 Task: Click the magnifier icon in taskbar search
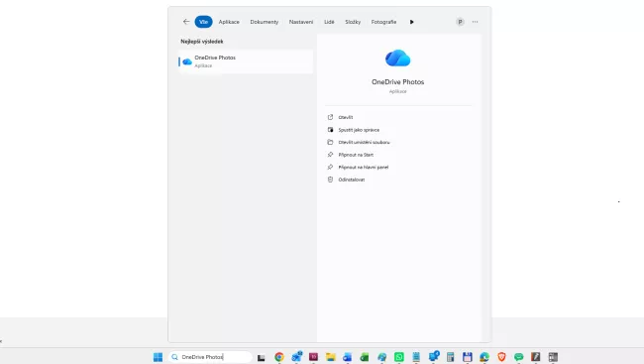point(174,357)
